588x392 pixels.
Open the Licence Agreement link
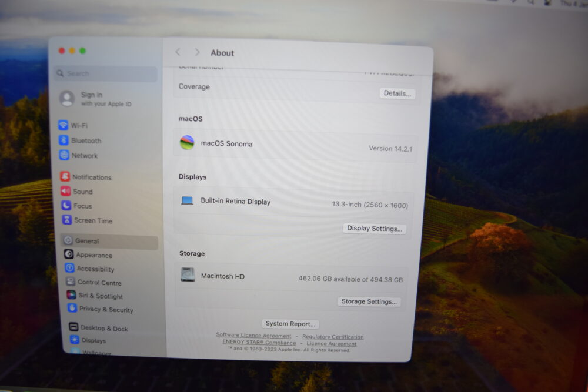tap(332, 344)
